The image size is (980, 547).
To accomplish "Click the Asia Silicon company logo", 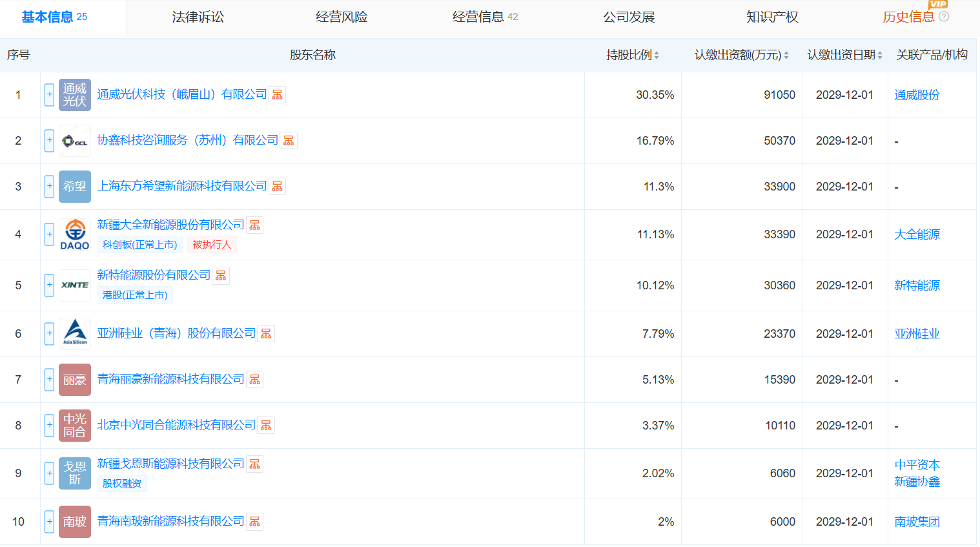I will [75, 334].
